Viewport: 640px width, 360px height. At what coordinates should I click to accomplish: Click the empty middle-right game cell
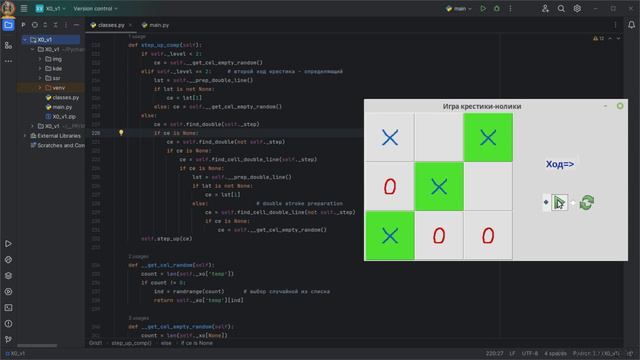point(488,186)
